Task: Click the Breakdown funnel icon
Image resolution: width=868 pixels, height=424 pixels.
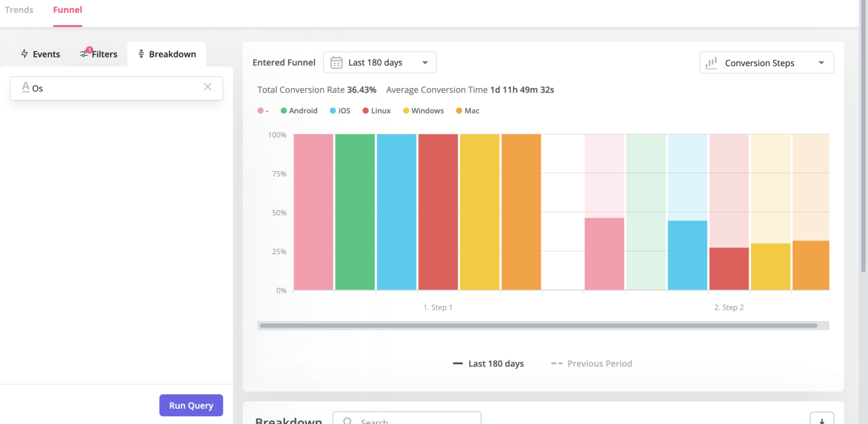Action: tap(141, 54)
